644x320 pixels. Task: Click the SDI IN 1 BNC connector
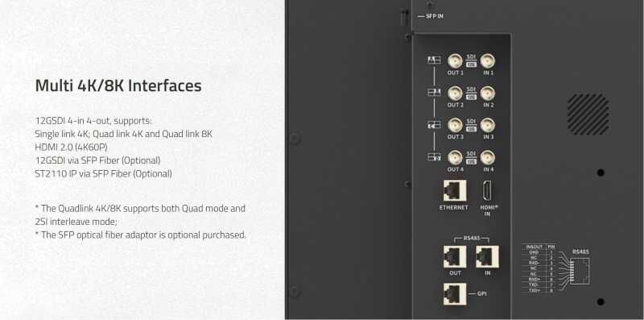(x=488, y=61)
